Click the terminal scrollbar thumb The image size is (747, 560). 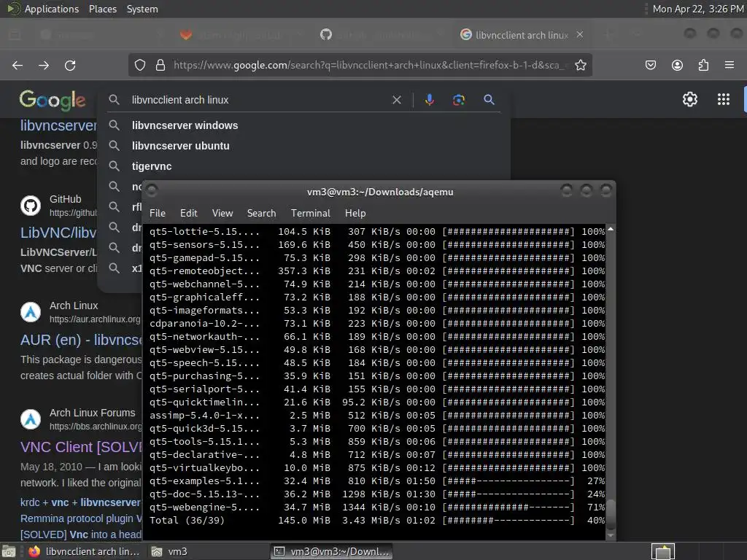[611, 514]
